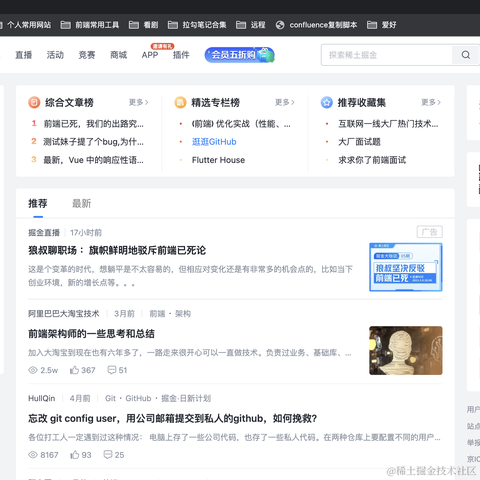Like the git config user article (93)

[74, 455]
